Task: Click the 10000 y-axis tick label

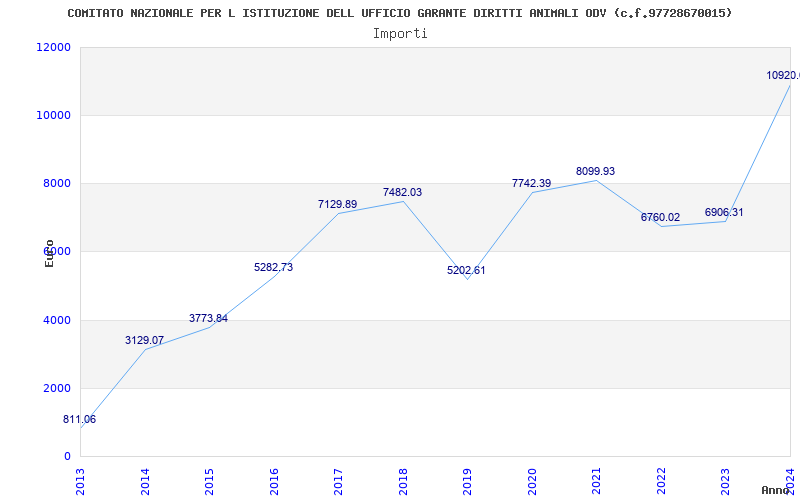Action: click(x=54, y=115)
